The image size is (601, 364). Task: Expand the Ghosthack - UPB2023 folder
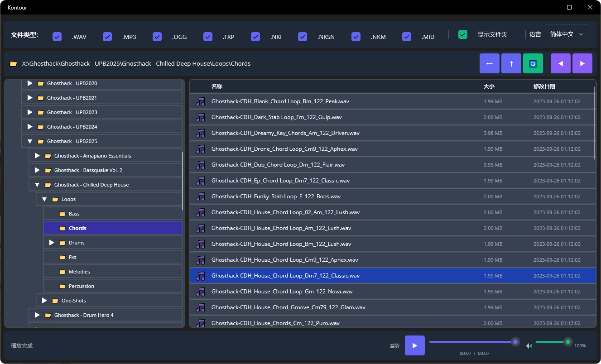tap(30, 112)
